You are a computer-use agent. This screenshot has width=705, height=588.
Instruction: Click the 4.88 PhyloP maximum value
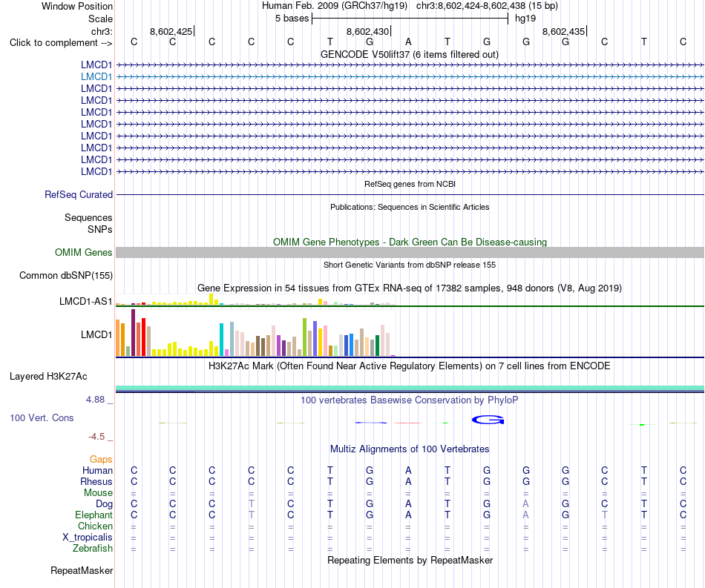point(95,400)
